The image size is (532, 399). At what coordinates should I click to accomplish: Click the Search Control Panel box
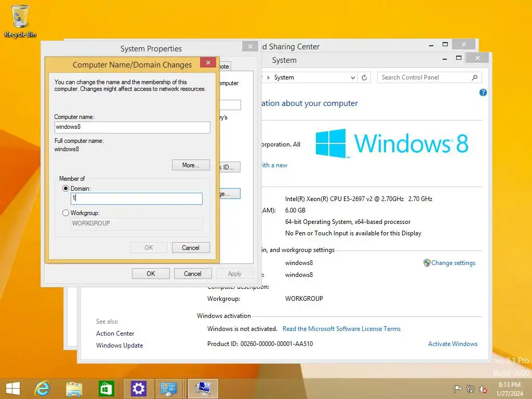430,77
